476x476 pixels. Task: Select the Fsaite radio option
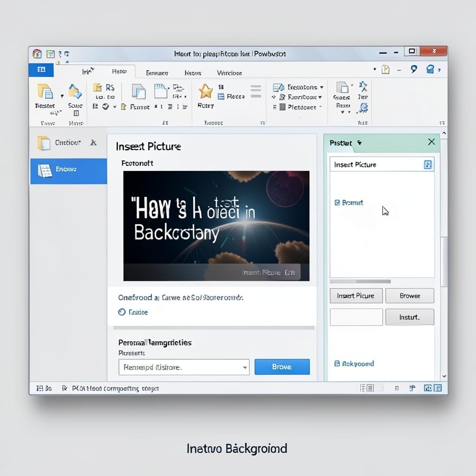(122, 312)
